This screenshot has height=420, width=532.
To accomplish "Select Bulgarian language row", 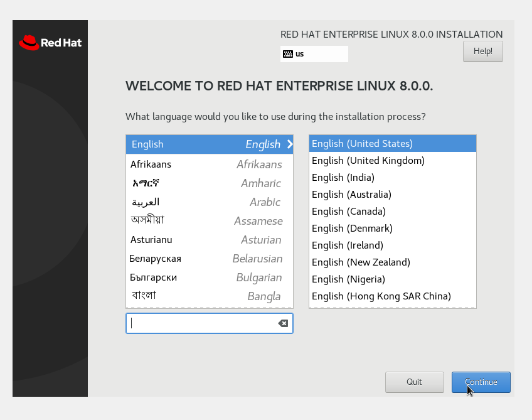I will (209, 277).
